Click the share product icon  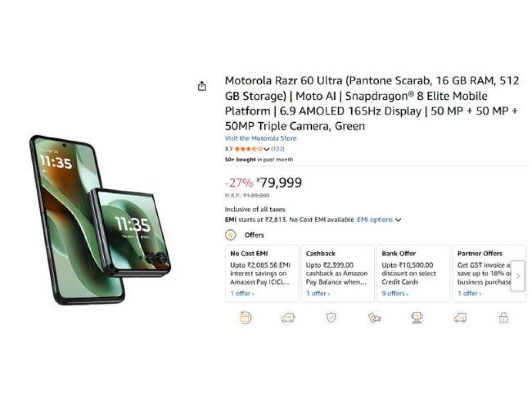[202, 86]
